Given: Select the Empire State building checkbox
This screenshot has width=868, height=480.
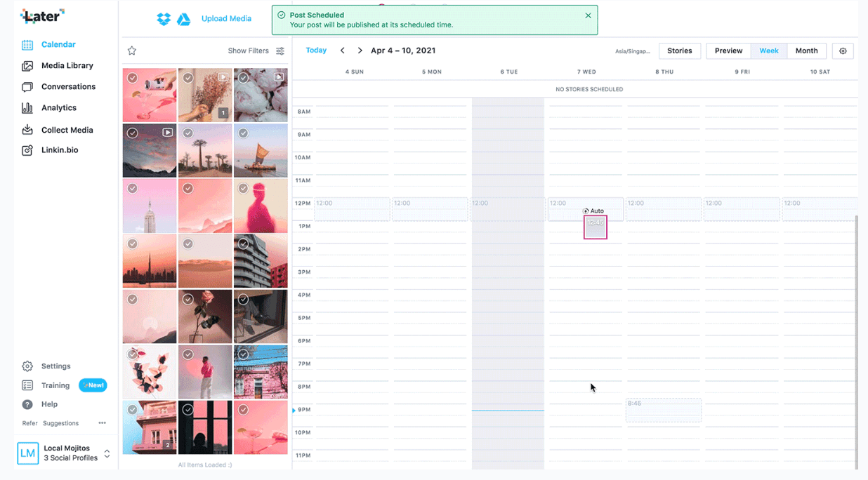Looking at the screenshot, I should click(133, 189).
